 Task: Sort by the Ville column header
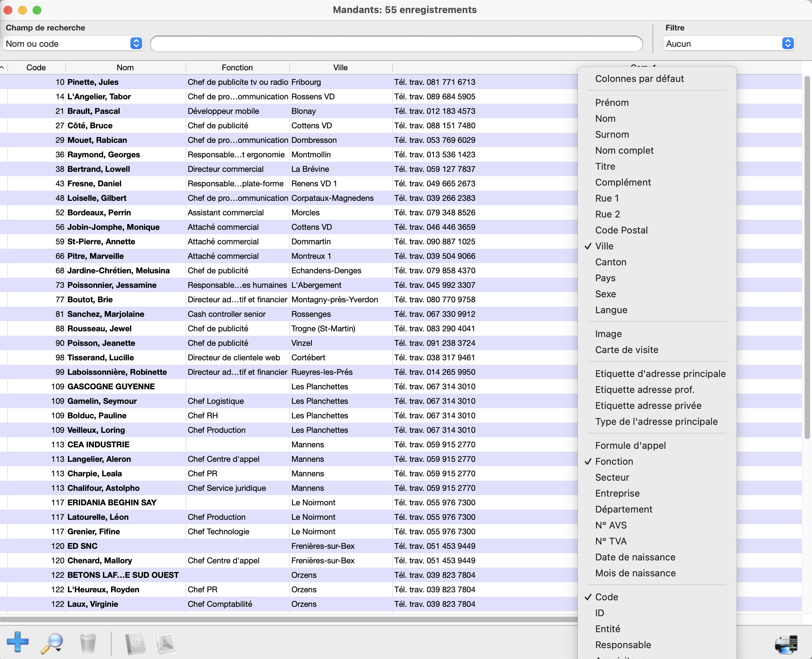coord(340,67)
